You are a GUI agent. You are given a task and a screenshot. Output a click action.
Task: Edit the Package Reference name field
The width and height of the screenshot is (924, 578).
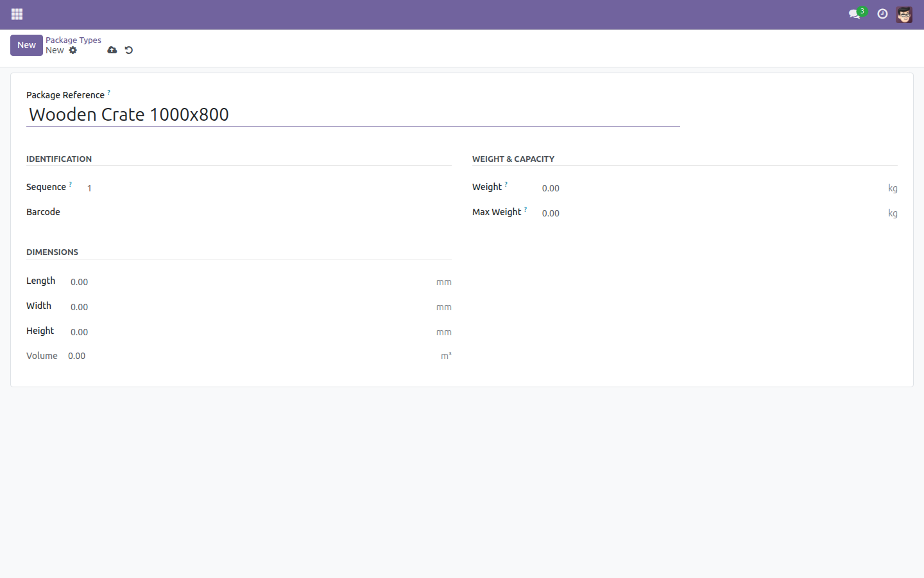pyautogui.click(x=353, y=114)
